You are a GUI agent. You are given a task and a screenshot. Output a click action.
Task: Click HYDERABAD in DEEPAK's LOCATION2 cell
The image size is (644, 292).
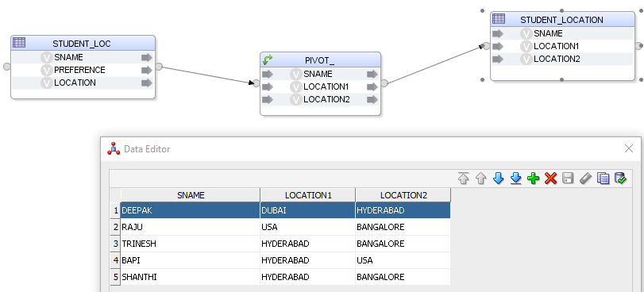(403, 210)
